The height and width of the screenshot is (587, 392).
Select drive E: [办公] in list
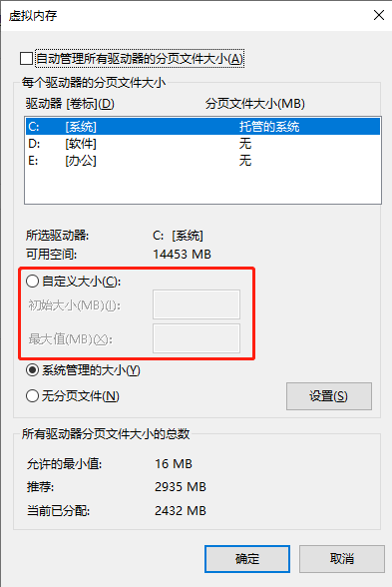point(202,161)
